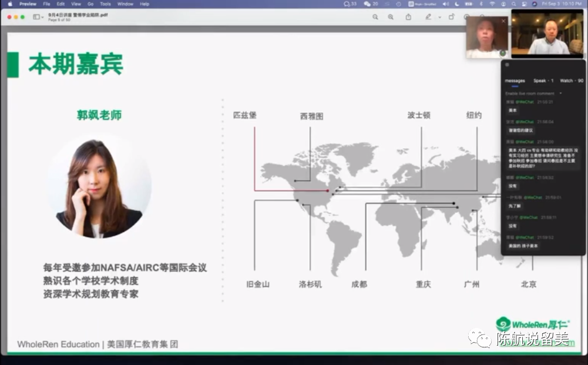Open the Share icon in toolbar
This screenshot has height=365, width=588.
click(408, 17)
